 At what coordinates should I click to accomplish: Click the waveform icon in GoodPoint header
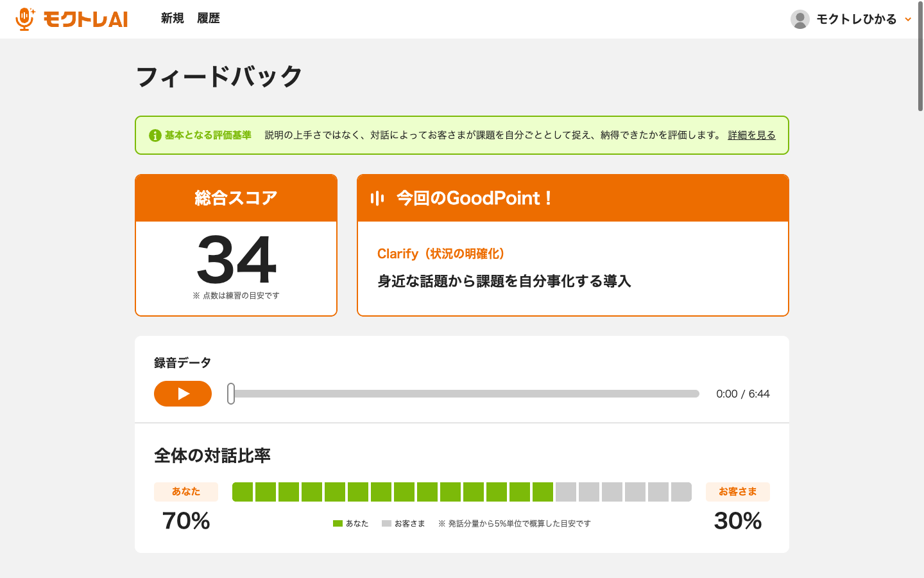coord(378,198)
